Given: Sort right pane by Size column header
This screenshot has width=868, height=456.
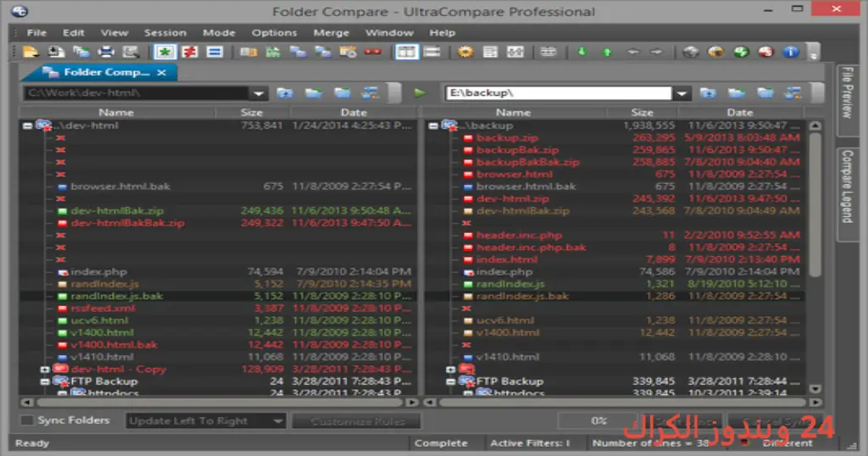Looking at the screenshot, I should click(643, 113).
